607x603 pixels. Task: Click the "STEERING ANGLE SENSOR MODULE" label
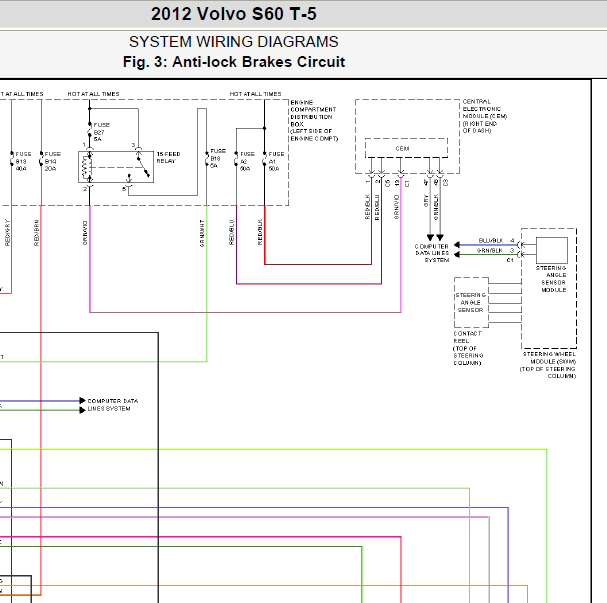click(x=552, y=279)
